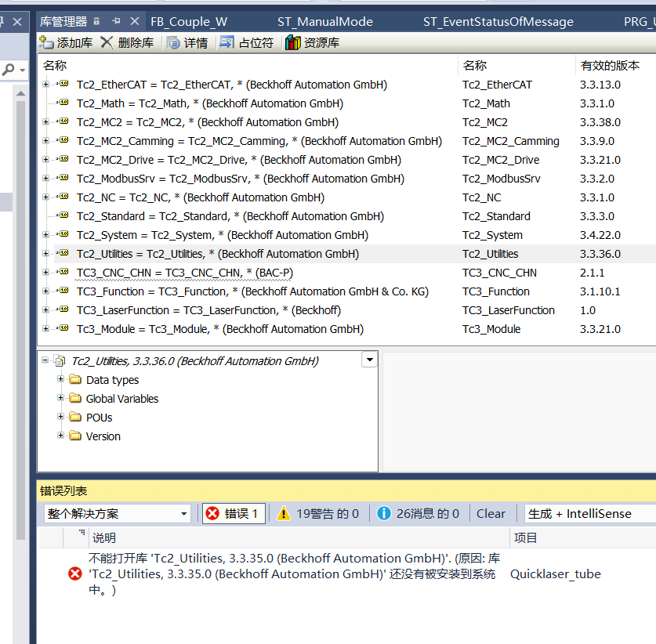The image size is (656, 644).
Task: Click the left 名称 column header
Action: 249,65
